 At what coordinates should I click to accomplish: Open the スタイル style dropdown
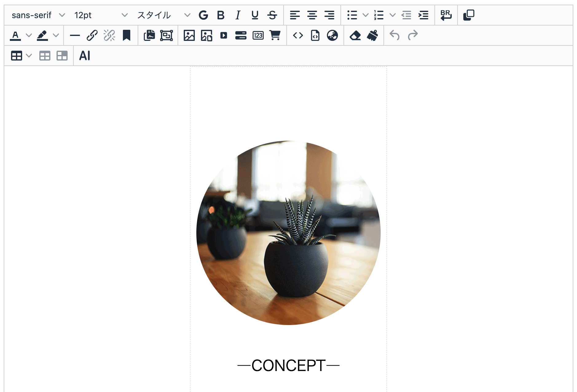[x=163, y=15]
